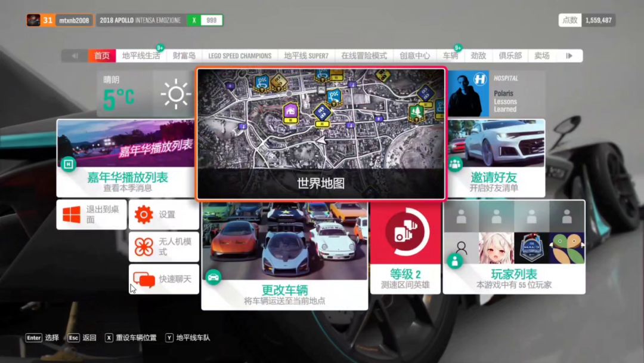Activate the drone mode icon

pos(144,247)
